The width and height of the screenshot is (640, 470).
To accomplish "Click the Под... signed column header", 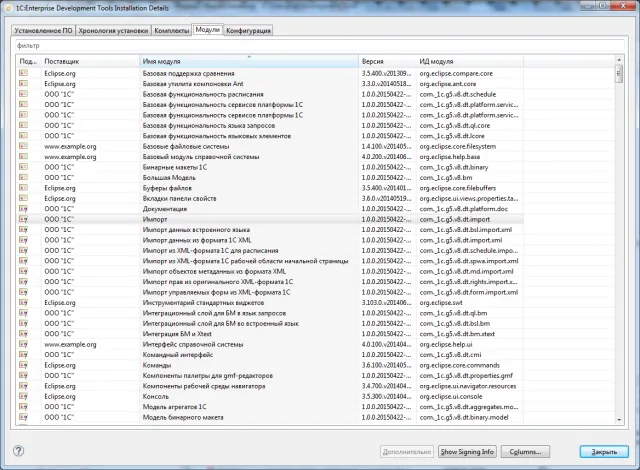I will [29, 61].
